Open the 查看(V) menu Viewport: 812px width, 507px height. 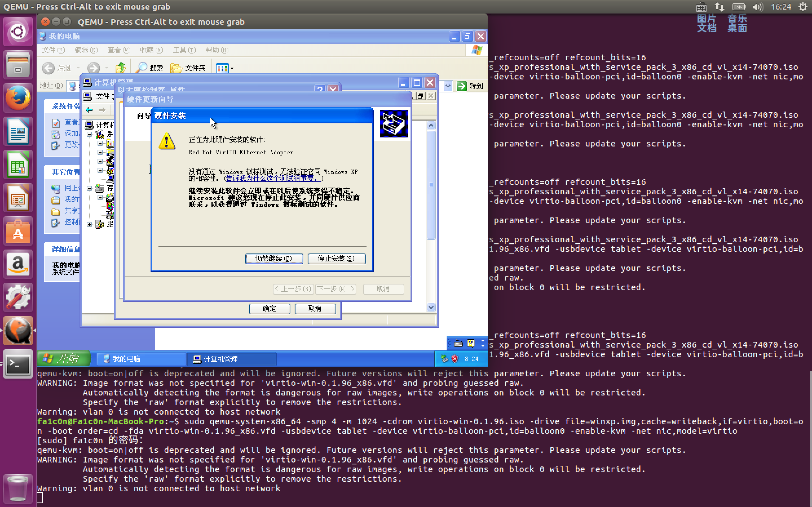tap(118, 50)
